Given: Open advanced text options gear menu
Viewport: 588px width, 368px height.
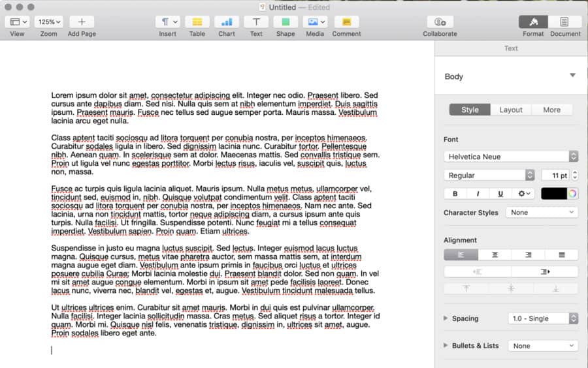Looking at the screenshot, I should pos(523,194).
